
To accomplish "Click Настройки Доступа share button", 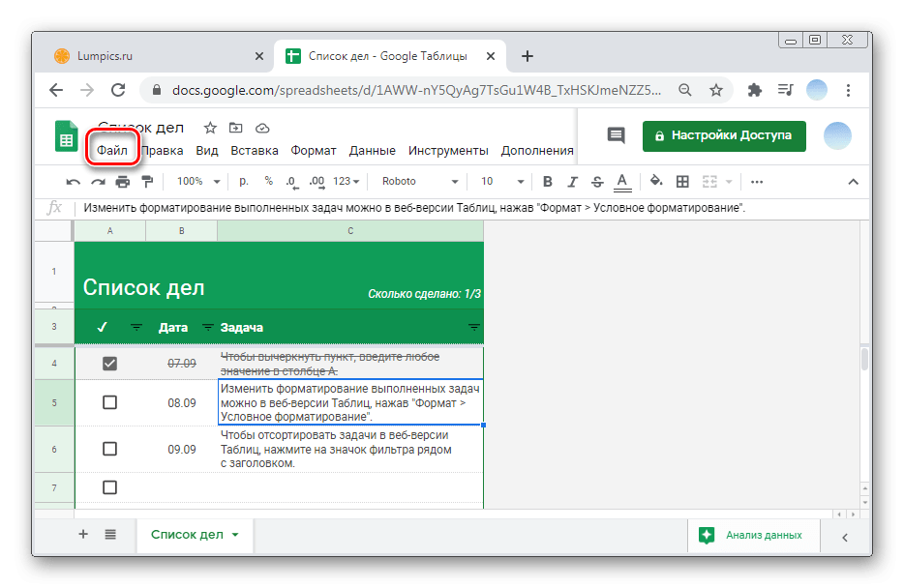I will coord(724,136).
